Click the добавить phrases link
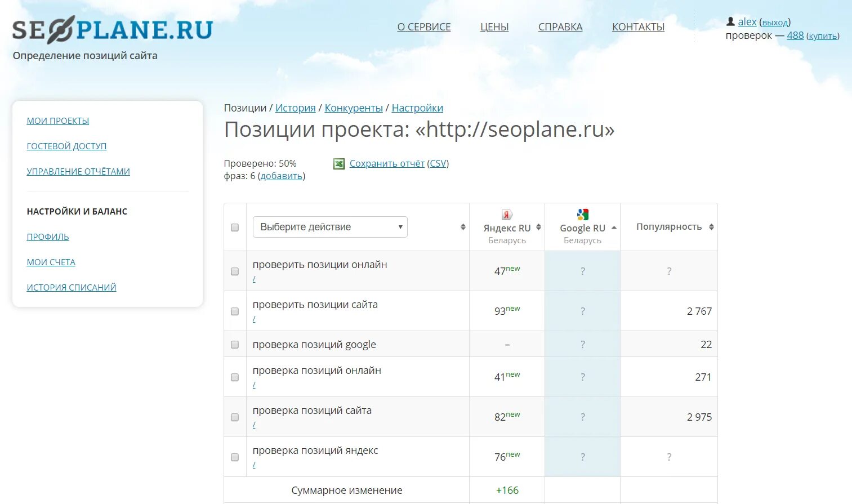 coord(282,176)
